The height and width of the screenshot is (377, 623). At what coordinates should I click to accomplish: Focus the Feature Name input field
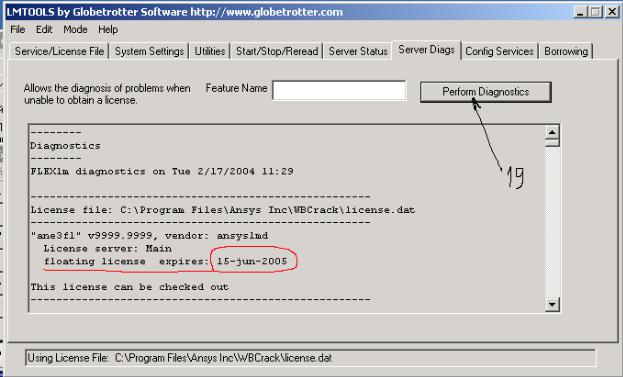[339, 90]
